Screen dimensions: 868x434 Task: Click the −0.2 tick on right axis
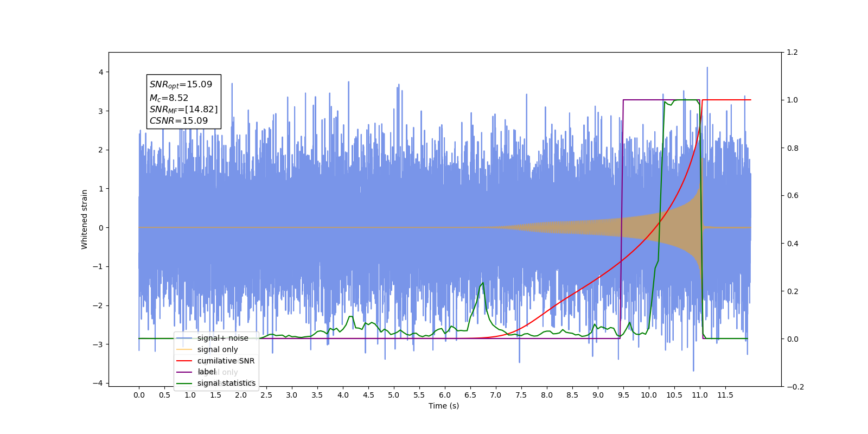tap(795, 387)
